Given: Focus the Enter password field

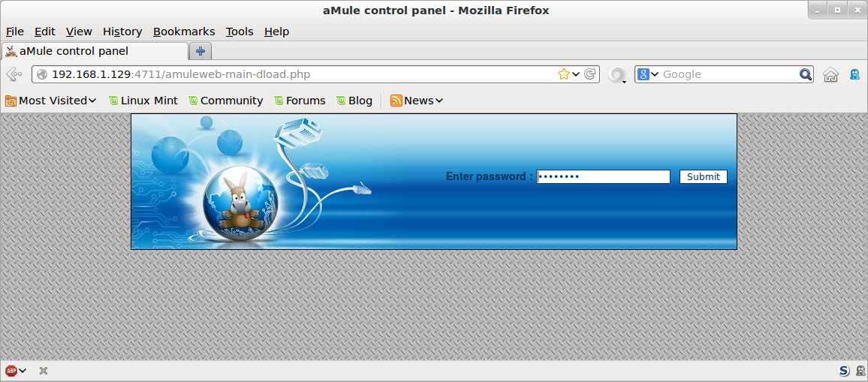Looking at the screenshot, I should click(x=603, y=176).
